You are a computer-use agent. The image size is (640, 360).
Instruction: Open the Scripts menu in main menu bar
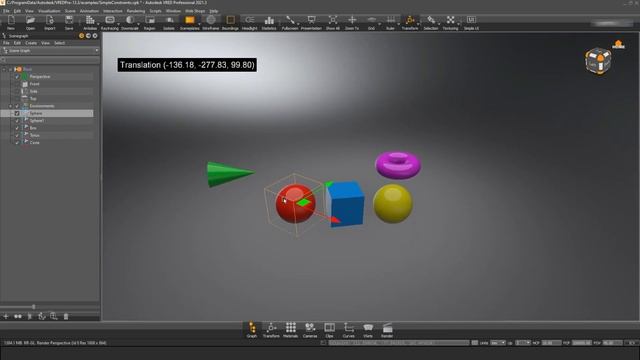point(156,11)
